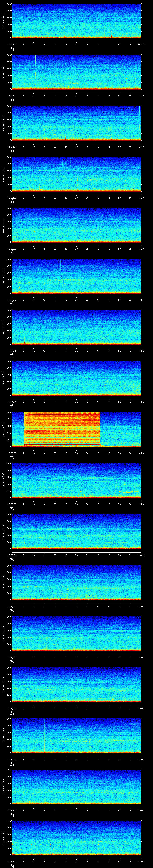The height and width of the screenshot is (868, 153).
Task: Click the 15:59:00 start time label
Action: tap(12, 44)
